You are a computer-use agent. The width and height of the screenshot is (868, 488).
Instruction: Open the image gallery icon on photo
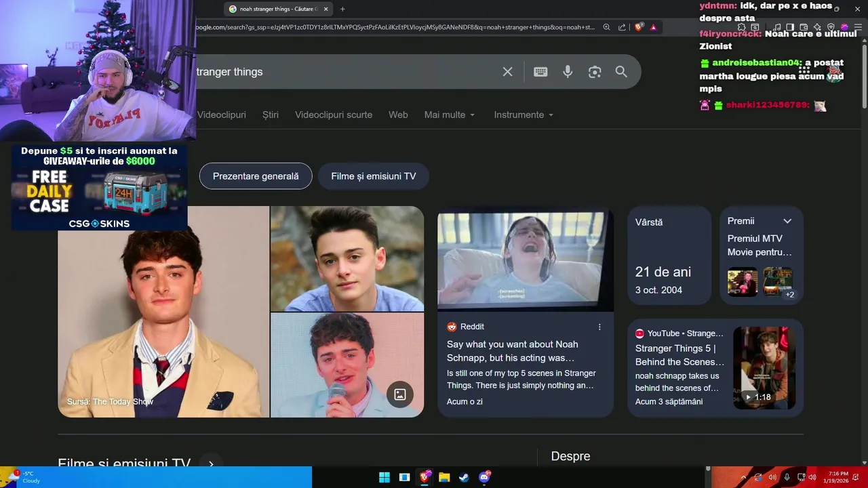(x=400, y=394)
